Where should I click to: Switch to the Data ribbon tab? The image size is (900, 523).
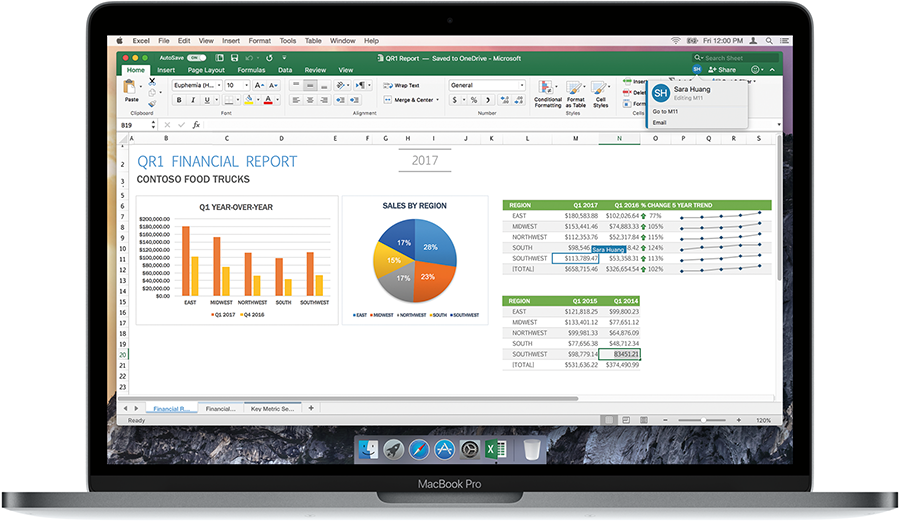click(x=285, y=70)
